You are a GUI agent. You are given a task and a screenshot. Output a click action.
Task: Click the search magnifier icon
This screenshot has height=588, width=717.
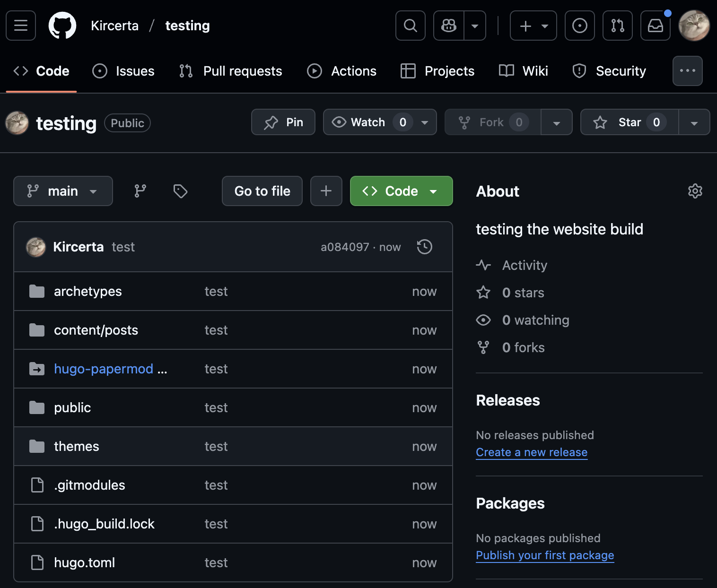click(410, 26)
